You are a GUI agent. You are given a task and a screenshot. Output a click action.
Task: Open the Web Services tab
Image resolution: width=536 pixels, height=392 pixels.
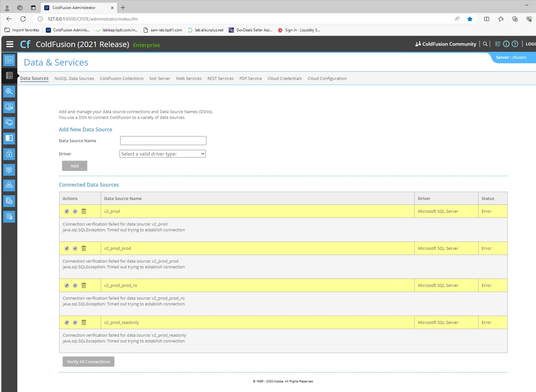pyautogui.click(x=189, y=78)
